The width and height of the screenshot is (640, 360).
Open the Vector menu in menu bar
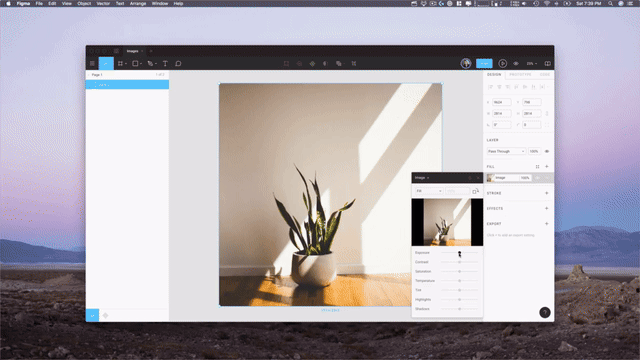[x=103, y=3]
